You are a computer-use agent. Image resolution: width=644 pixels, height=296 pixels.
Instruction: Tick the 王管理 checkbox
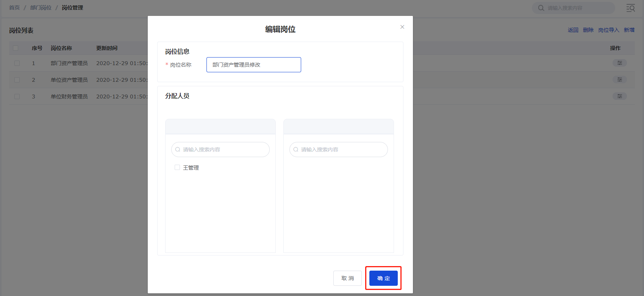177,167
